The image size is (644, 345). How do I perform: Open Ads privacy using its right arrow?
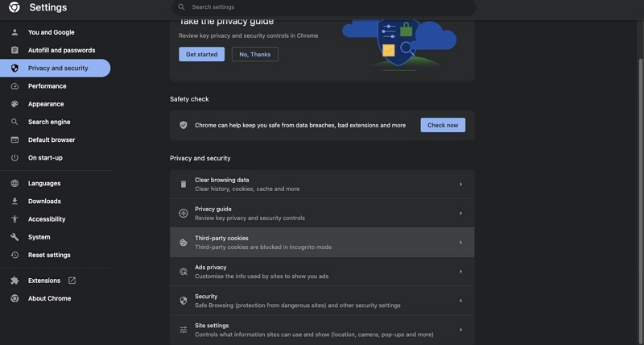point(460,272)
